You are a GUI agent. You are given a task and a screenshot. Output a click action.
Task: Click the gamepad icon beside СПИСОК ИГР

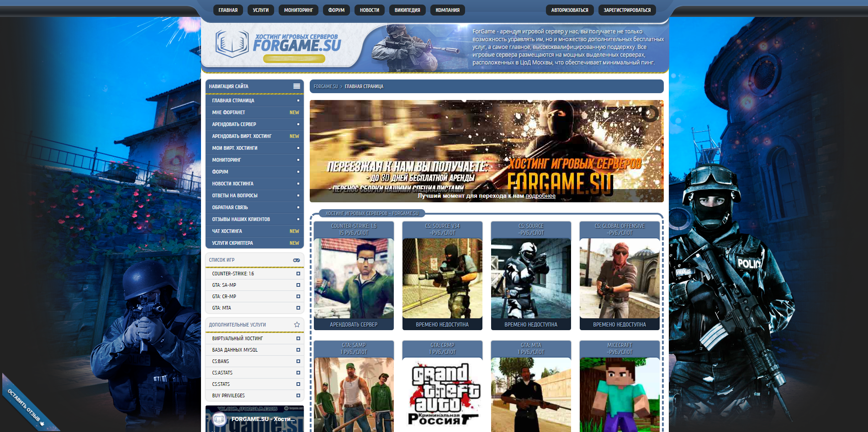[296, 260]
